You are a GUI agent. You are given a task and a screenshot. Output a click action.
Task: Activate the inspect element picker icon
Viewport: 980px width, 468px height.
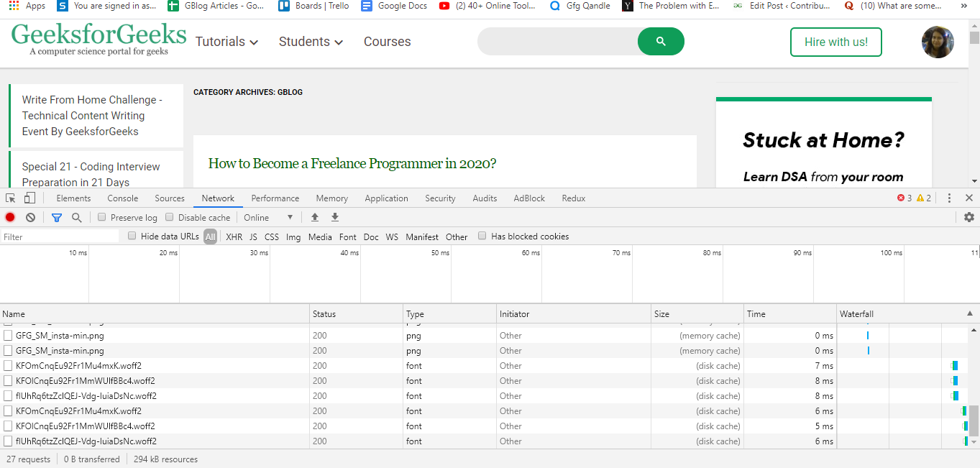coord(11,198)
